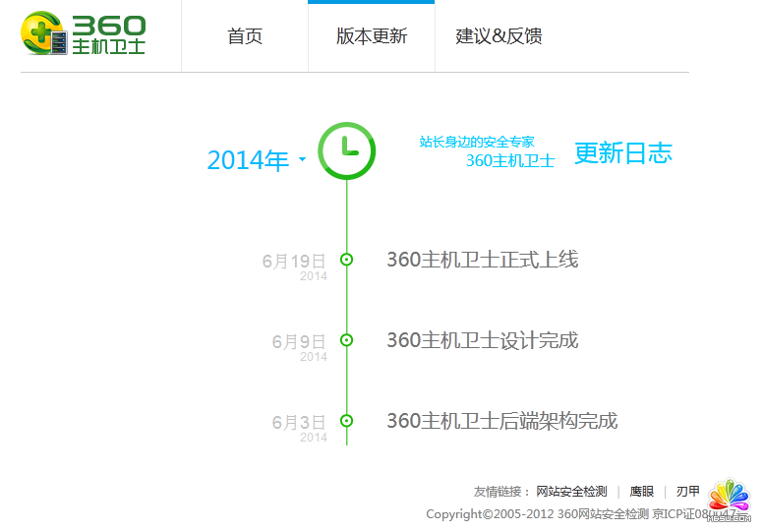Select the June 19 timeline marker dot
The width and height of the screenshot is (763, 532).
click(346, 260)
